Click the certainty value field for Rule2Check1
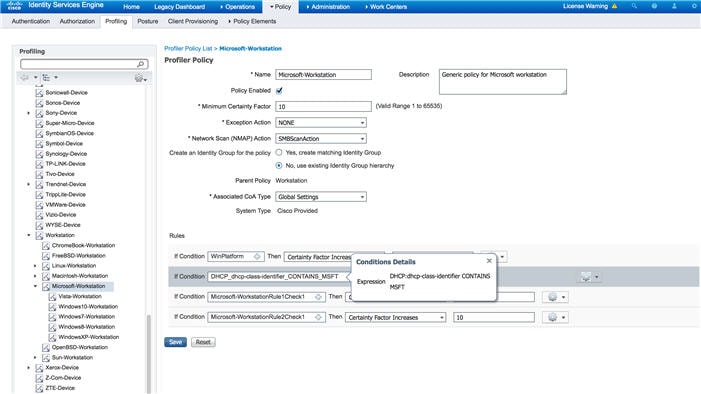 [x=494, y=318]
